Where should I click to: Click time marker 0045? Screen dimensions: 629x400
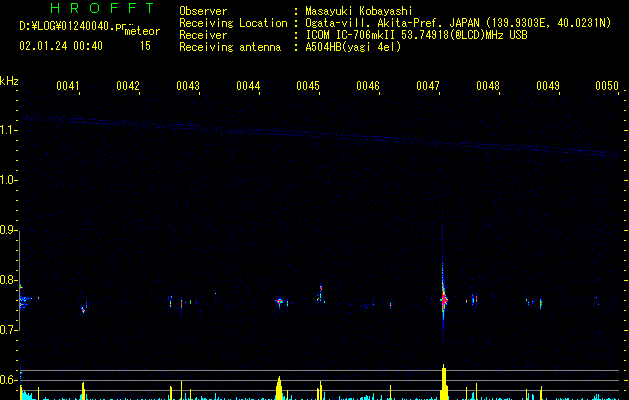point(308,85)
